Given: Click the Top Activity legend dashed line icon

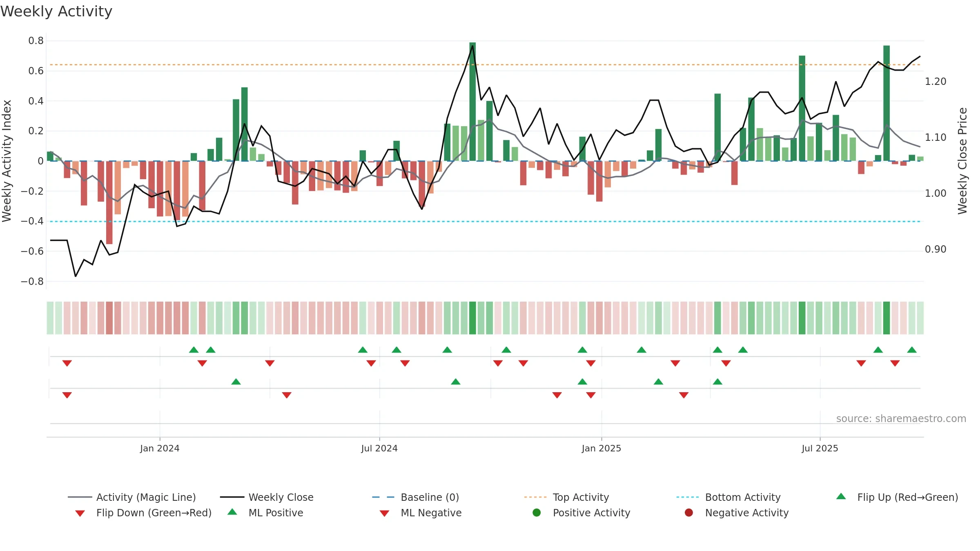Looking at the screenshot, I should pyautogui.click(x=535, y=497).
